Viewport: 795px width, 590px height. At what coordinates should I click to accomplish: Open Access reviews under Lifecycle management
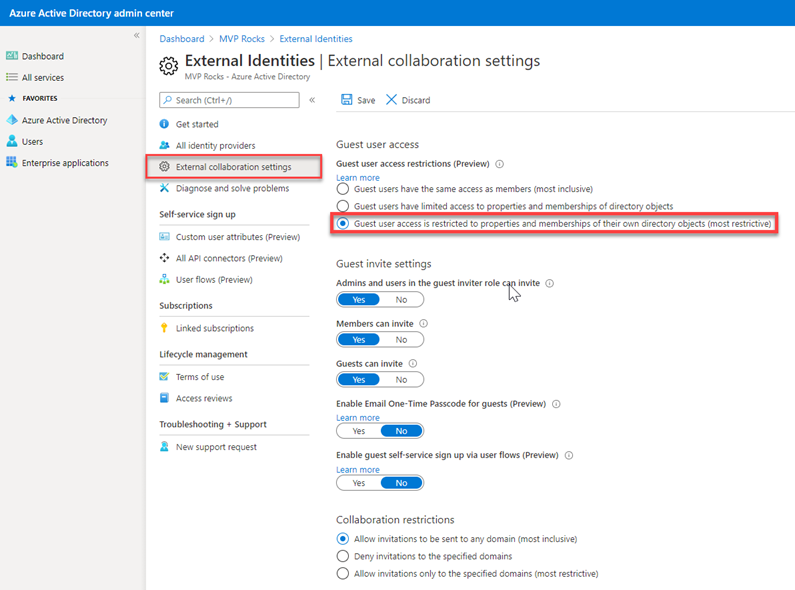(205, 398)
